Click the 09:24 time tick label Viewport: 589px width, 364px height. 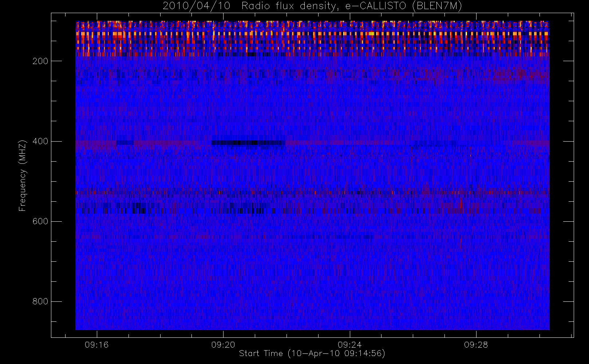349,345
